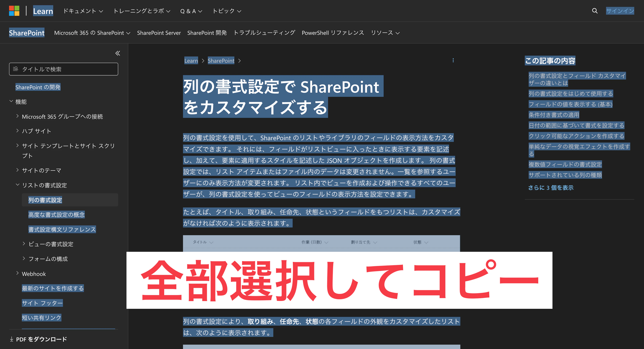
Task: Open the article more-actions dots menu
Action: coord(453,60)
